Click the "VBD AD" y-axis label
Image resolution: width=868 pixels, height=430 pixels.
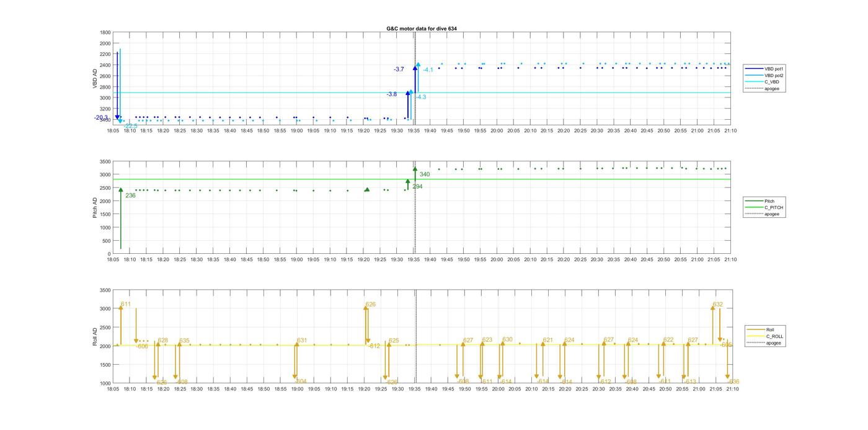[95, 78]
